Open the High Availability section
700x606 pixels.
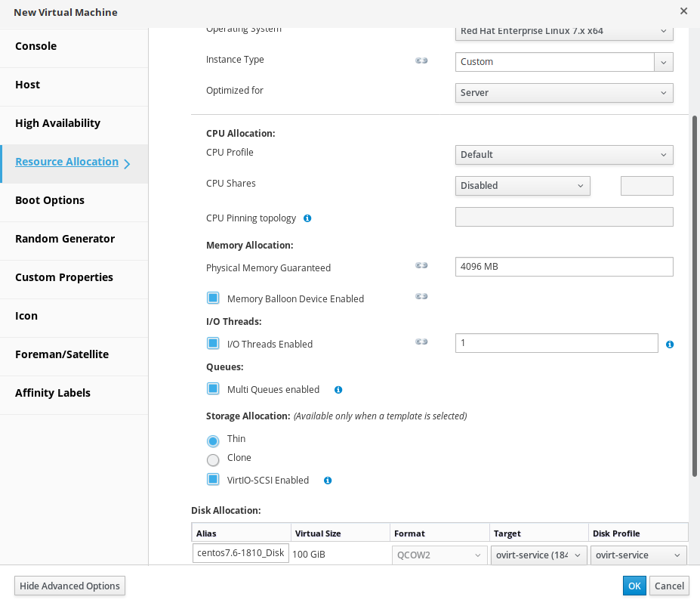[57, 123]
